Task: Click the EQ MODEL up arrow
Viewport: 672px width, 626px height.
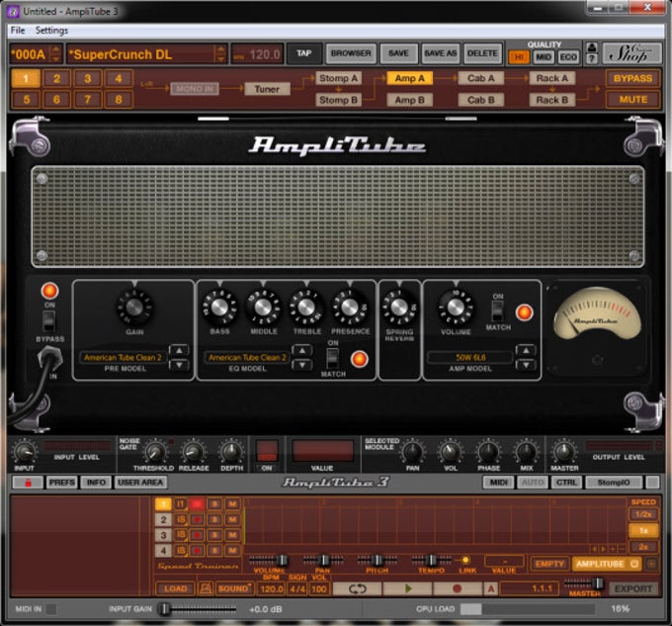Action: [x=302, y=350]
